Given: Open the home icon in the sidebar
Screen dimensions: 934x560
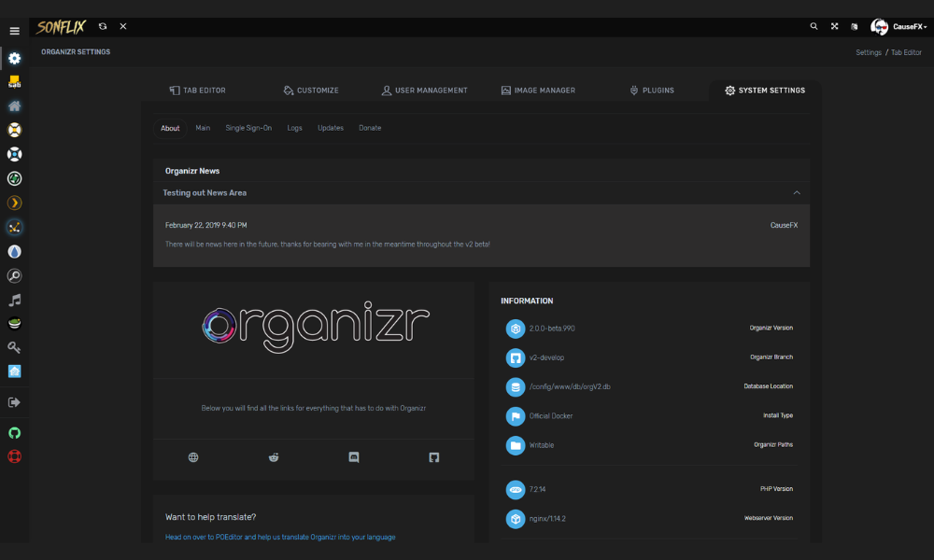Looking at the screenshot, I should coord(14,105).
